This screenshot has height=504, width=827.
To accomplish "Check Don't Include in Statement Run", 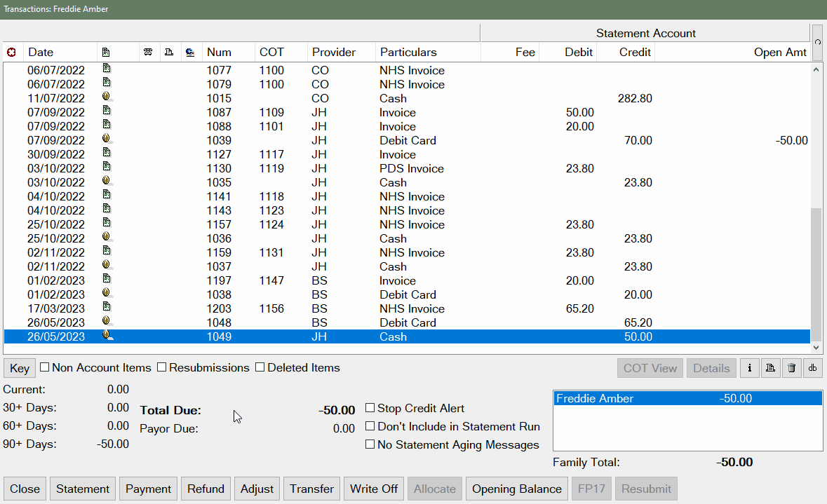I will [370, 426].
